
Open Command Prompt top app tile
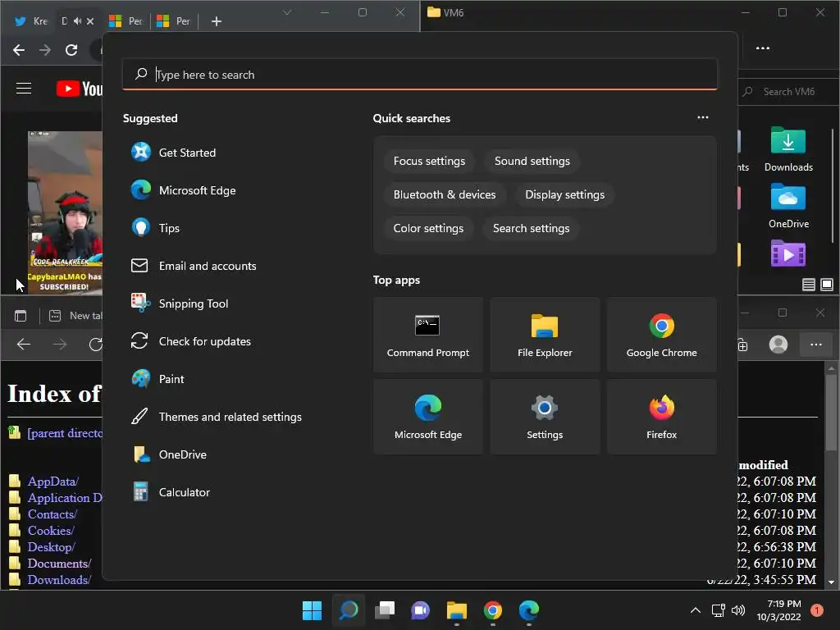(x=428, y=335)
